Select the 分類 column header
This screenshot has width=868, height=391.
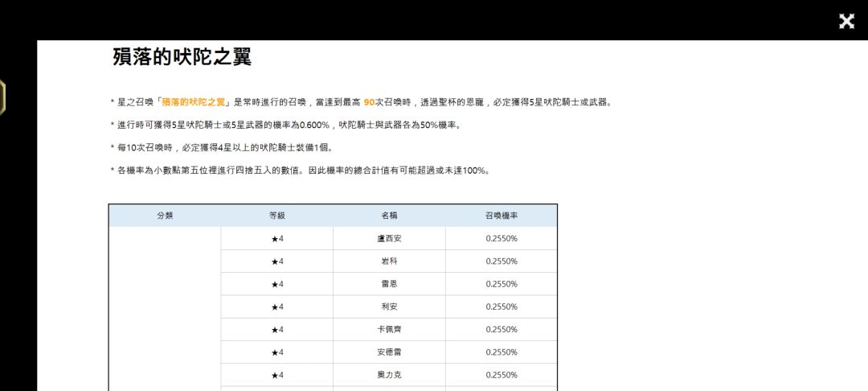point(165,216)
